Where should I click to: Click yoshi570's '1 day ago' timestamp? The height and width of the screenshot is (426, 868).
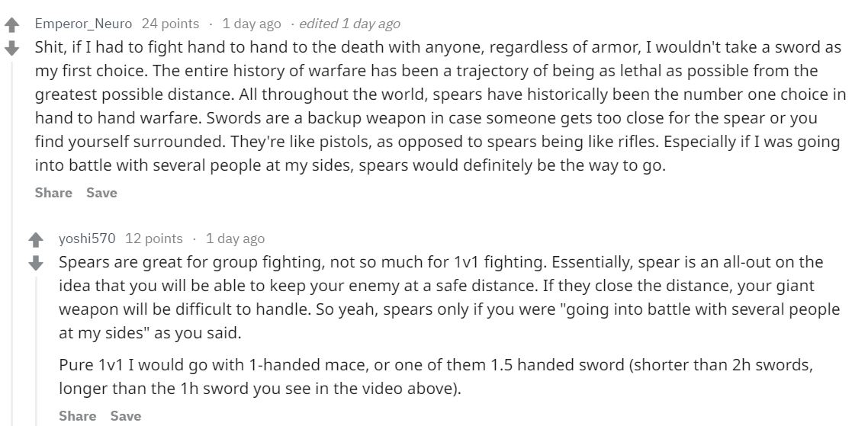235,239
